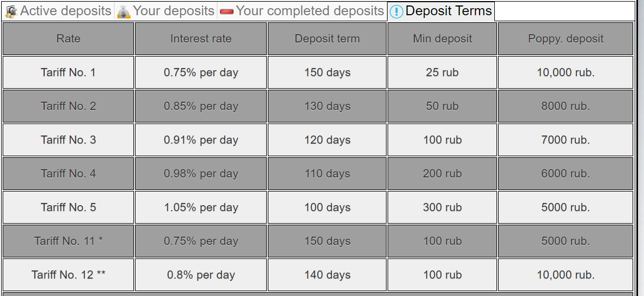Select the Tariff No. 2 cell

click(x=68, y=106)
